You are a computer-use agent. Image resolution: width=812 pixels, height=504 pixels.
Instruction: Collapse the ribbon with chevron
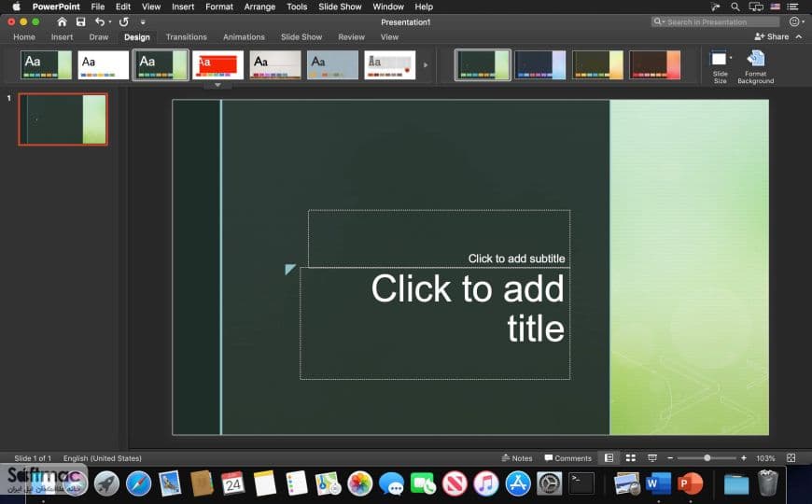click(x=799, y=36)
